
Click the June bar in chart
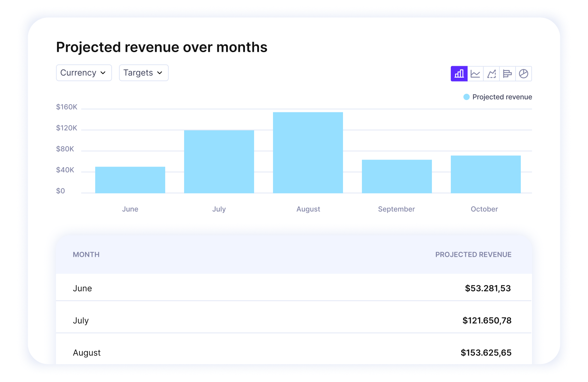(130, 180)
